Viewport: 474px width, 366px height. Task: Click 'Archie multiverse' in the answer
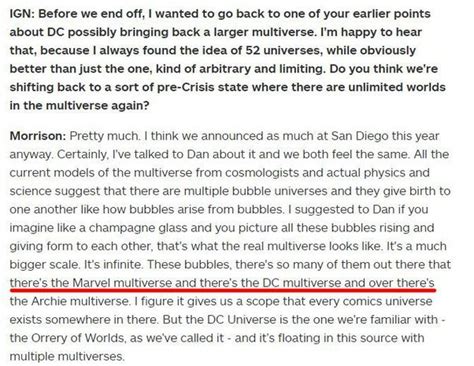80,301
